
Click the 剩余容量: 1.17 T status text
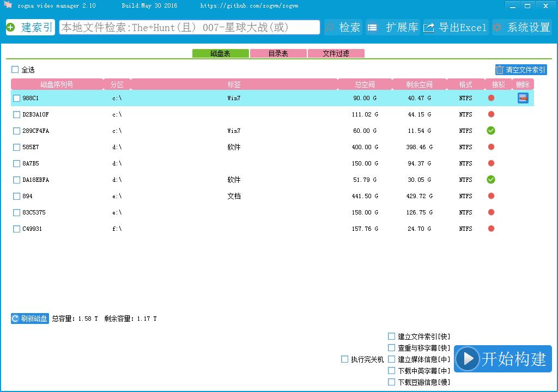tap(130, 318)
